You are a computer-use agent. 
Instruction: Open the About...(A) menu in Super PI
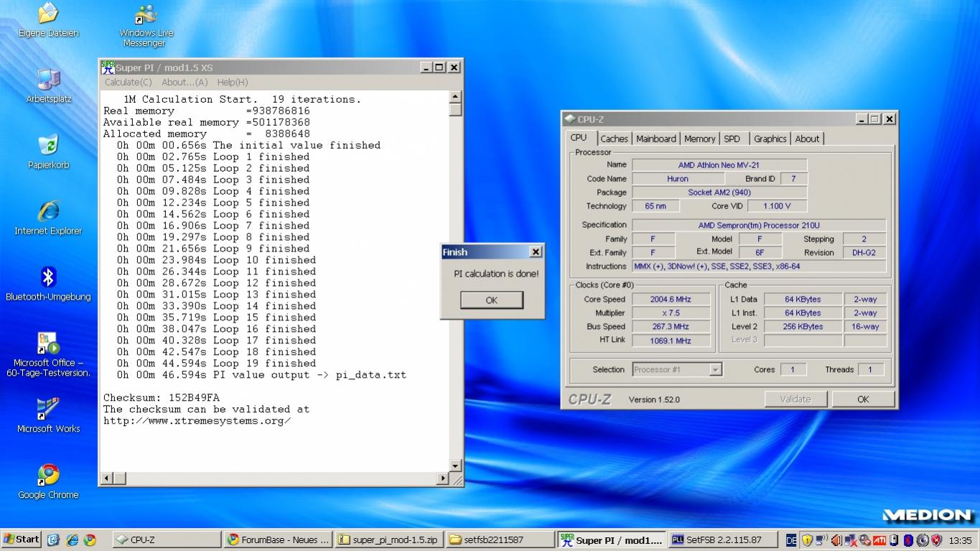[185, 83]
